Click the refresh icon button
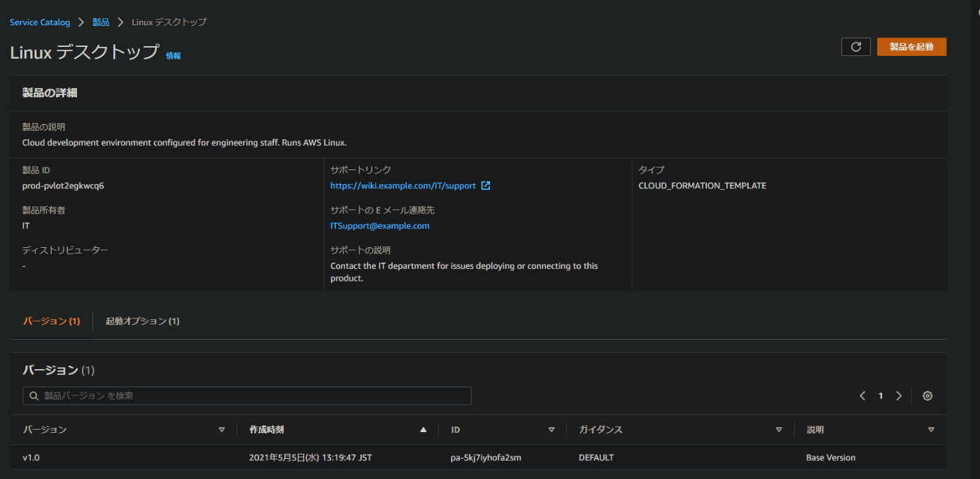This screenshot has width=980, height=479. (x=855, y=47)
